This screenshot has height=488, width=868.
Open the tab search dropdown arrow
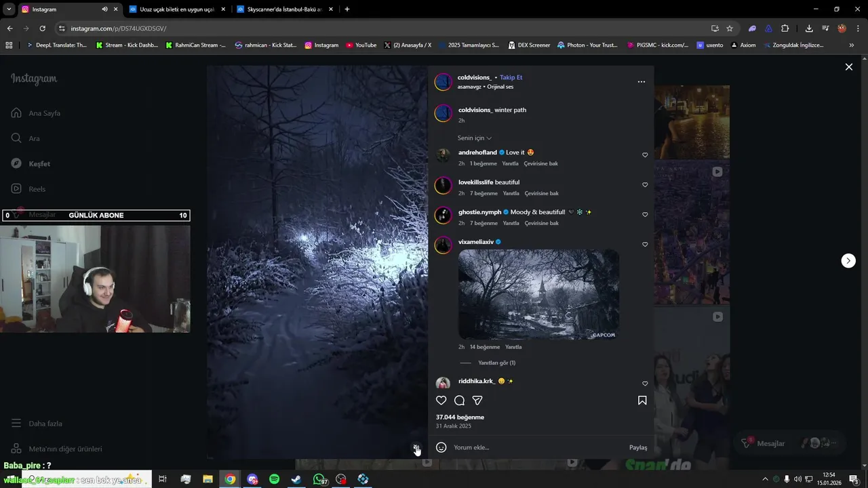tap(9, 9)
